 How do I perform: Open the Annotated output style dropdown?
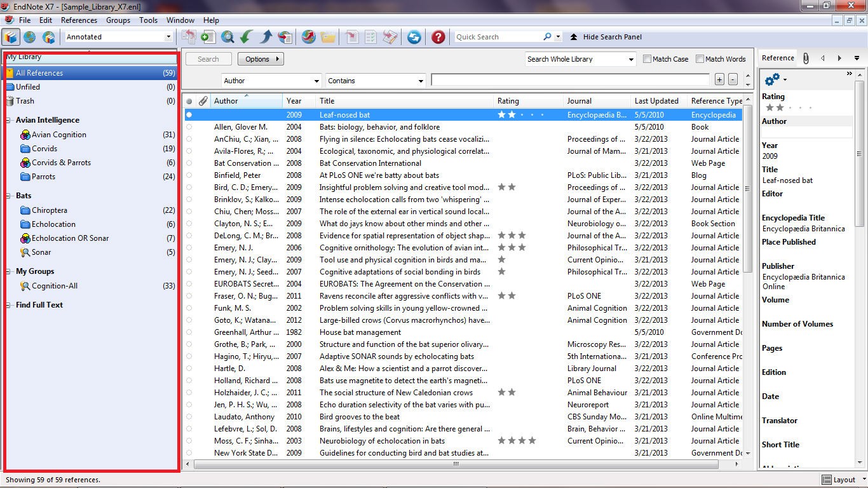click(x=168, y=37)
